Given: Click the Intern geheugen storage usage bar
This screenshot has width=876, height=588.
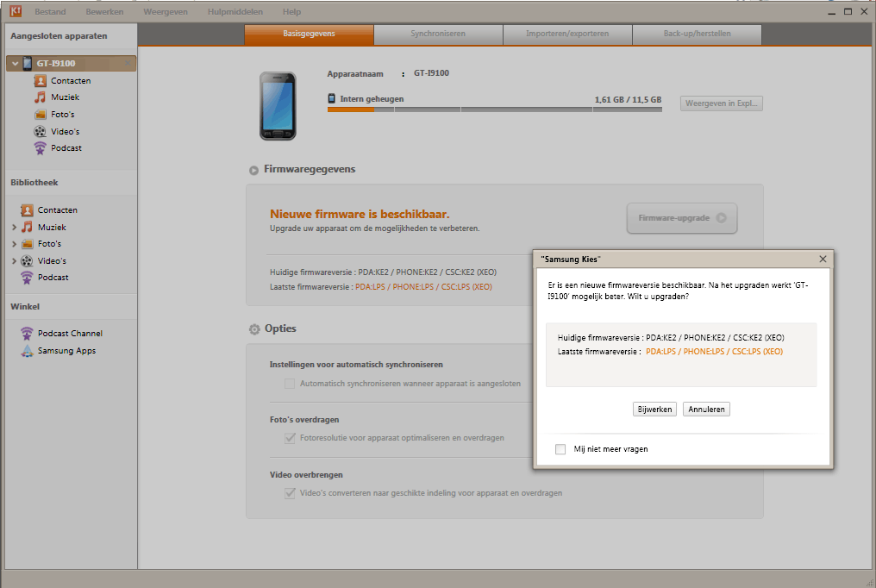Looking at the screenshot, I should tap(494, 110).
